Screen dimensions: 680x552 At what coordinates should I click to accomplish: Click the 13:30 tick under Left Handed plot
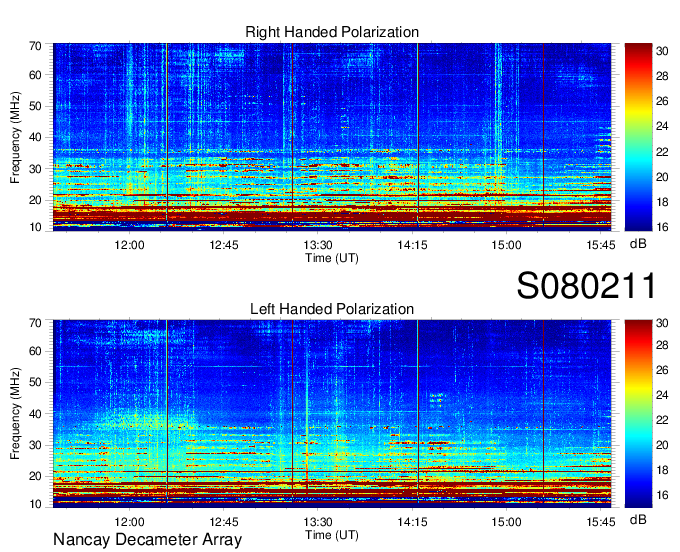pyautogui.click(x=318, y=522)
